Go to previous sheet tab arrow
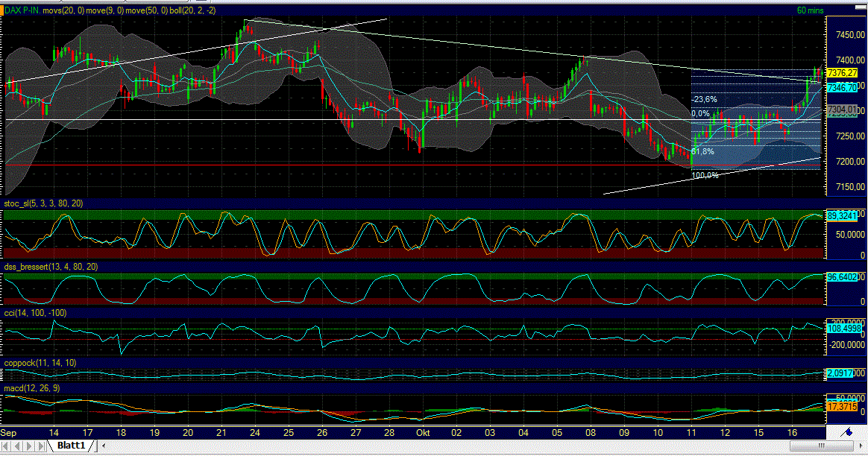This screenshot has width=868, height=456. (18, 446)
